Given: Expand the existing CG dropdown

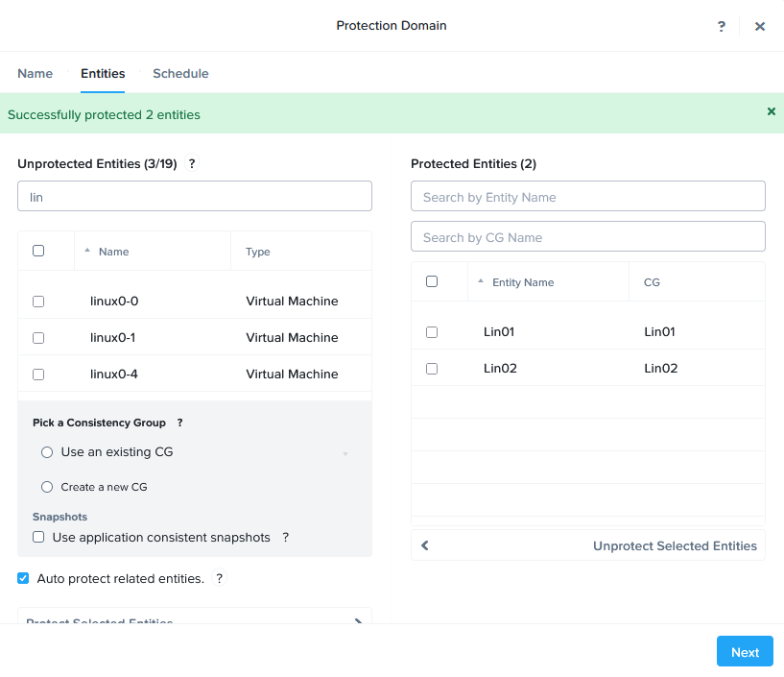Looking at the screenshot, I should pyautogui.click(x=345, y=453).
